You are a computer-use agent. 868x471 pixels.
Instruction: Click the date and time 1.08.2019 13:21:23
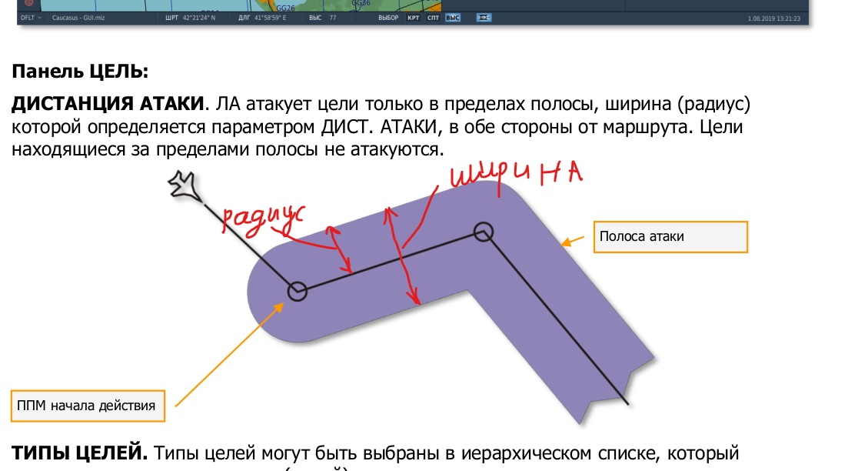pos(774,18)
